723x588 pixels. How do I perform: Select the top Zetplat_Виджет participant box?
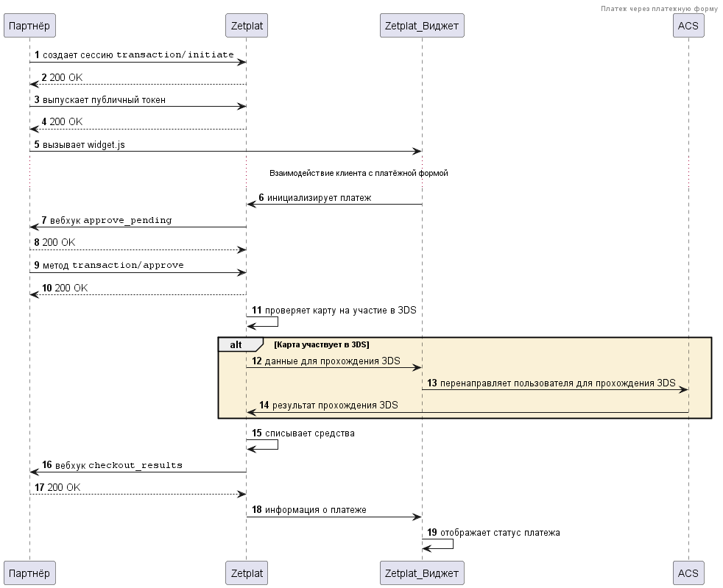422,26
